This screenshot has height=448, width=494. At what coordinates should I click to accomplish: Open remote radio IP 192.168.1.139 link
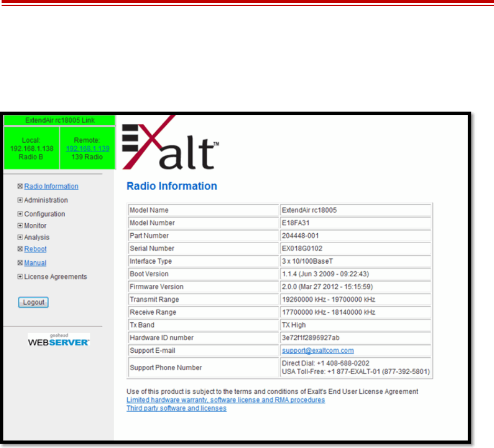[x=87, y=148]
